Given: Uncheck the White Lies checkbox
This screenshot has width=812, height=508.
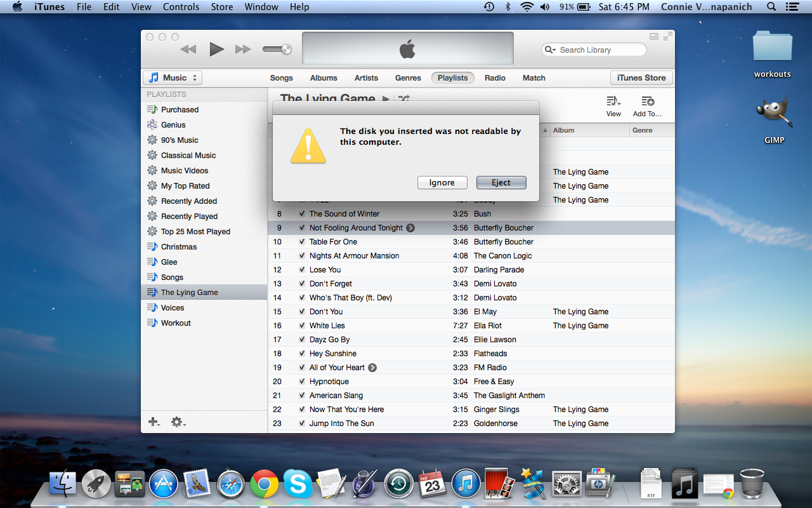Looking at the screenshot, I should pos(302,326).
